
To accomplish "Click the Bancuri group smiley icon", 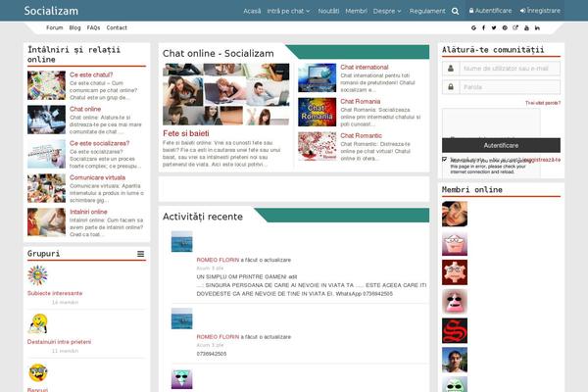I will [x=37, y=372].
